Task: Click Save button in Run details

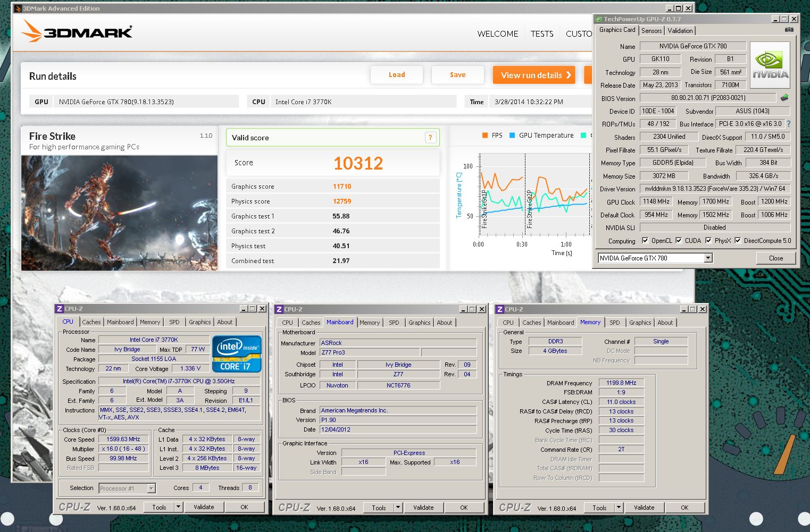Action: pyautogui.click(x=458, y=75)
